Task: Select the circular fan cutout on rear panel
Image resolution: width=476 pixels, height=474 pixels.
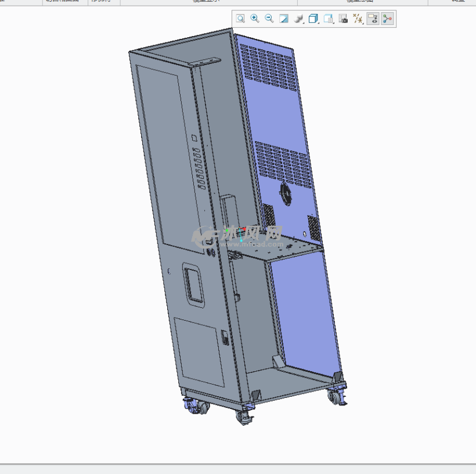Action: pos(286,194)
